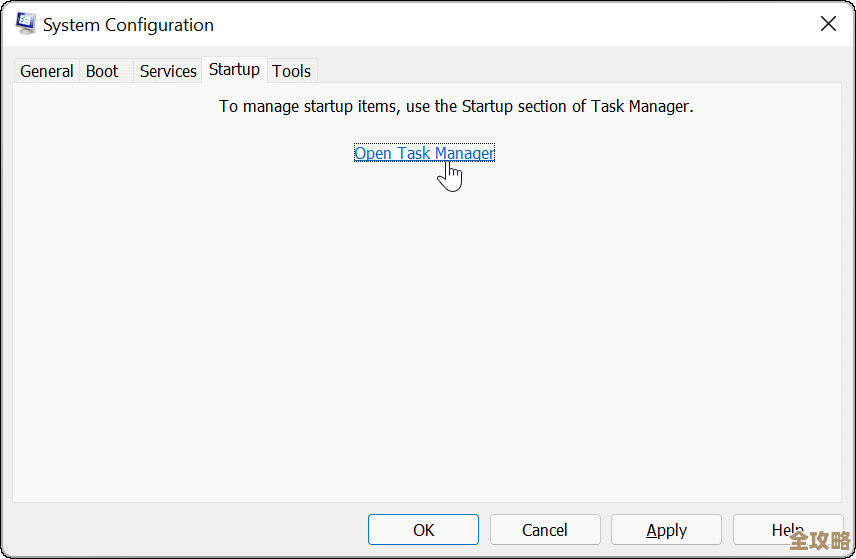Switch to the General tab
Viewport: 856px width, 559px height.
tap(46, 71)
